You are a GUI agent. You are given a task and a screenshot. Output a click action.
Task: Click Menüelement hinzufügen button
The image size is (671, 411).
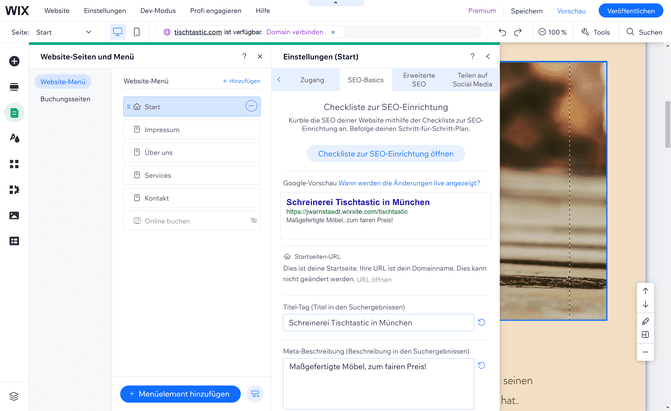pos(180,394)
